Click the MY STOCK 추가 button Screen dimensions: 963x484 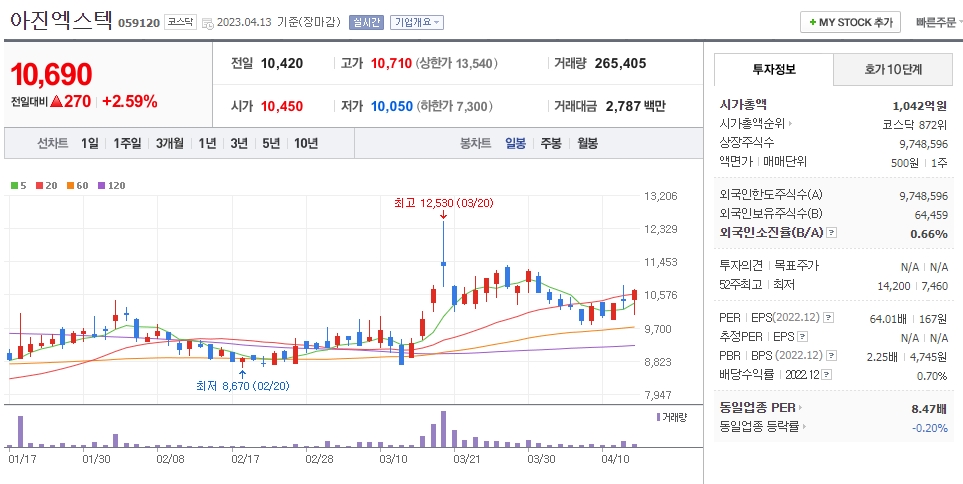pos(850,22)
